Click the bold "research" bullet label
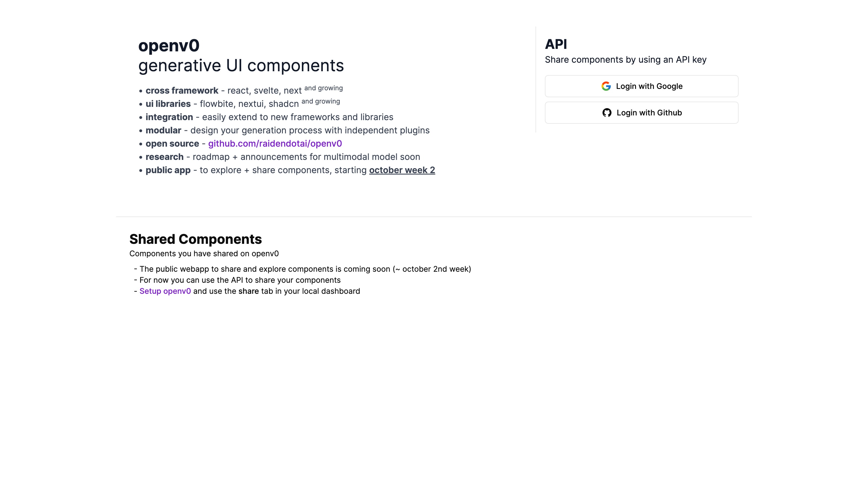The width and height of the screenshot is (868, 486). click(164, 157)
